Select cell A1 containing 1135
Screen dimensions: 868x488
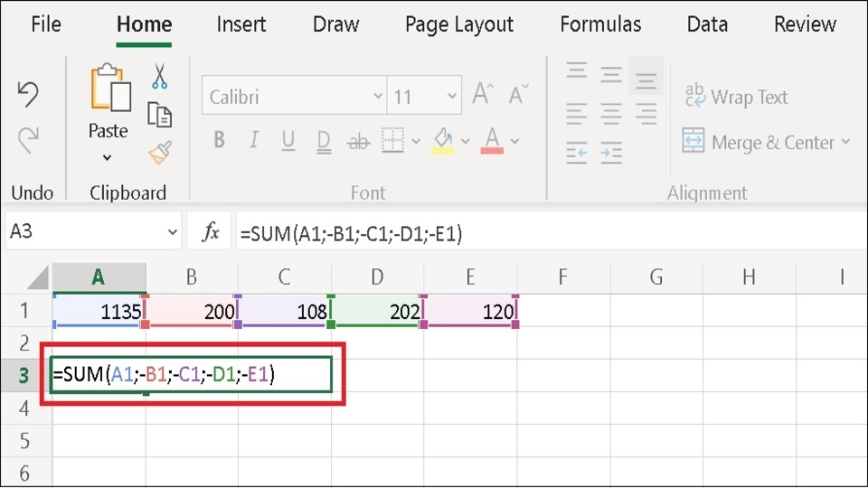tap(99, 310)
